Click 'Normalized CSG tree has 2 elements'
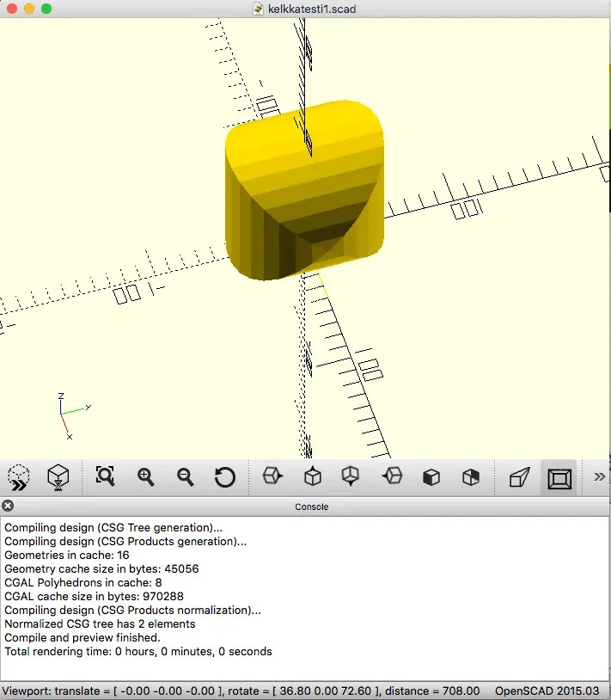Screen dimensions: 611x700 pos(100,623)
